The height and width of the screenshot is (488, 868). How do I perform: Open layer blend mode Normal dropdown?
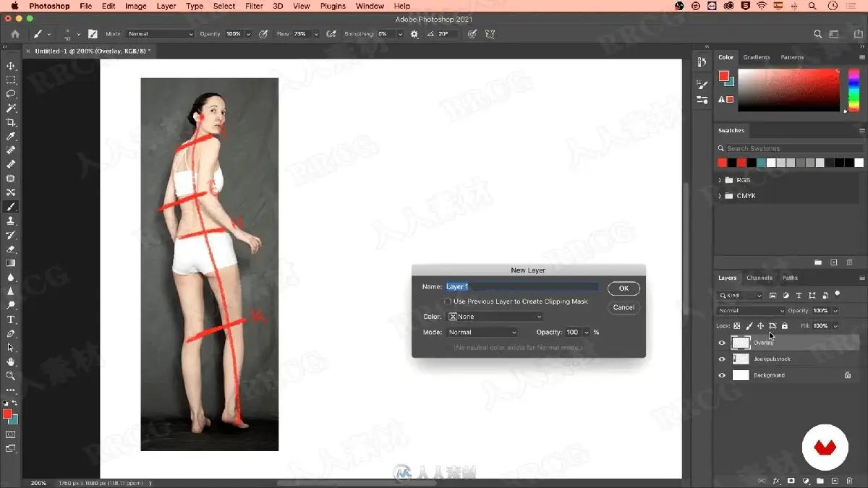[751, 311]
